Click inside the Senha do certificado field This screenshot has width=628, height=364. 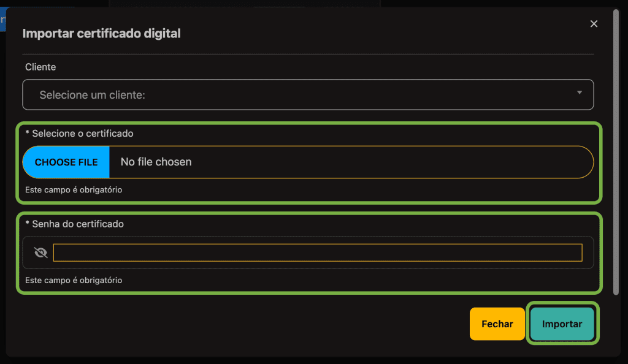pos(318,252)
